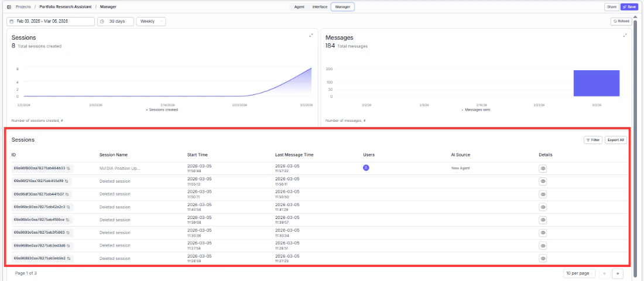Go to previous page of sessions
This screenshot has height=281, width=644.
click(605, 273)
